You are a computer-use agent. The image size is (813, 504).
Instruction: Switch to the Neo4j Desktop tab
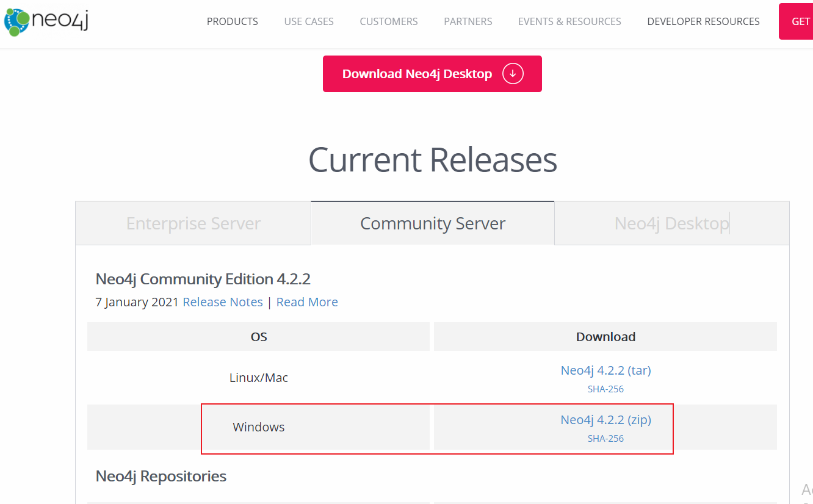click(x=671, y=224)
